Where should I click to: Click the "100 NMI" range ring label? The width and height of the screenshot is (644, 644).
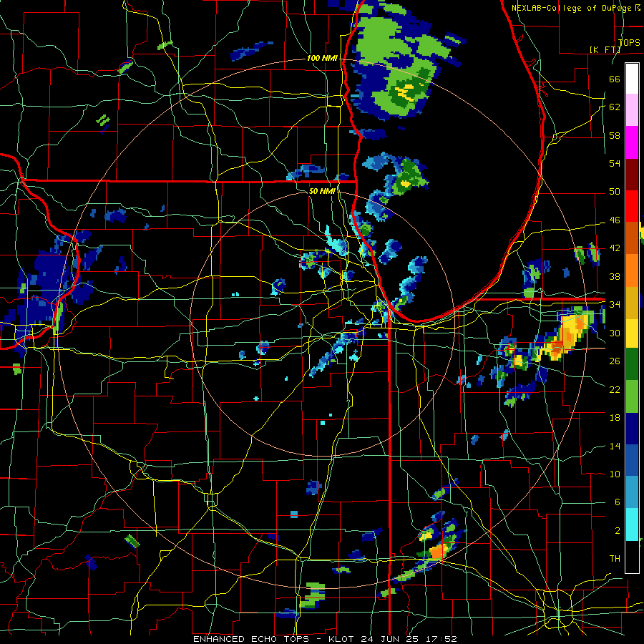(322, 59)
